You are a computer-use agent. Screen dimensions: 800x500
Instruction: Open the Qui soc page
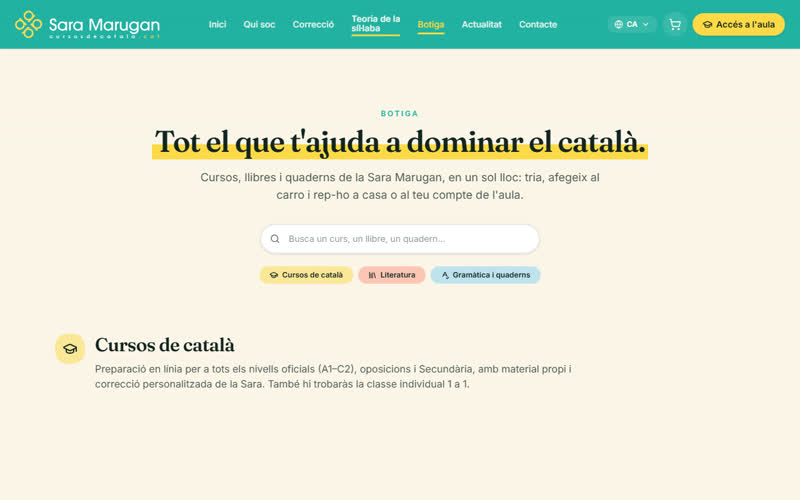[x=259, y=24]
